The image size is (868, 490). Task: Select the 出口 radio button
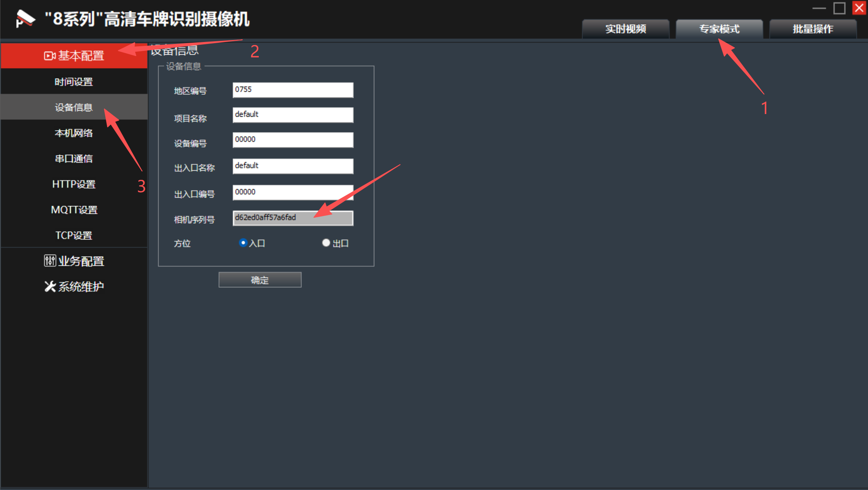pyautogui.click(x=326, y=243)
